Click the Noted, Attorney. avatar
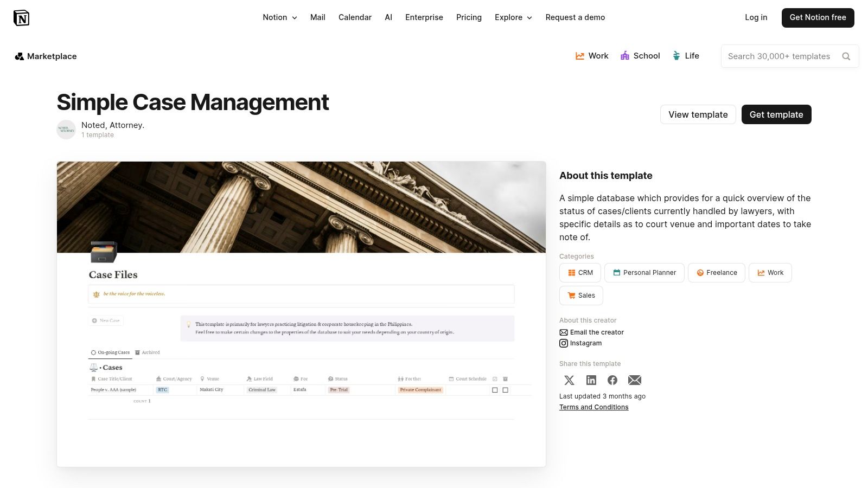 point(66,130)
